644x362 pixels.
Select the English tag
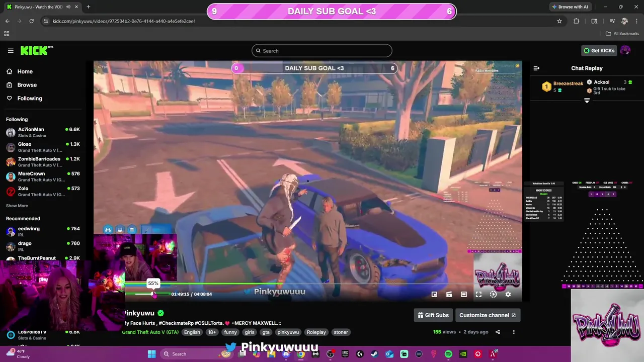pyautogui.click(x=192, y=332)
